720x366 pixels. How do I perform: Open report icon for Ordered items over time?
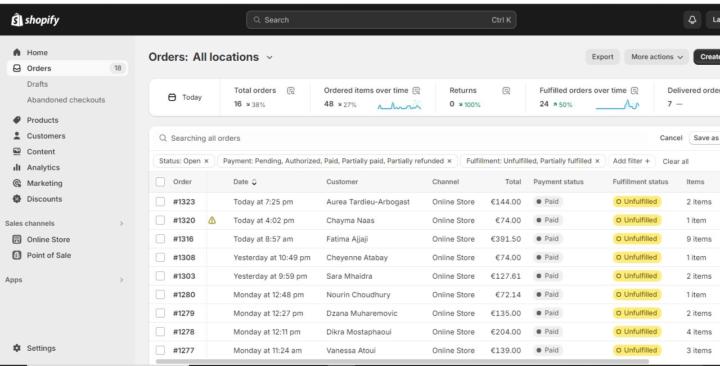click(x=416, y=90)
